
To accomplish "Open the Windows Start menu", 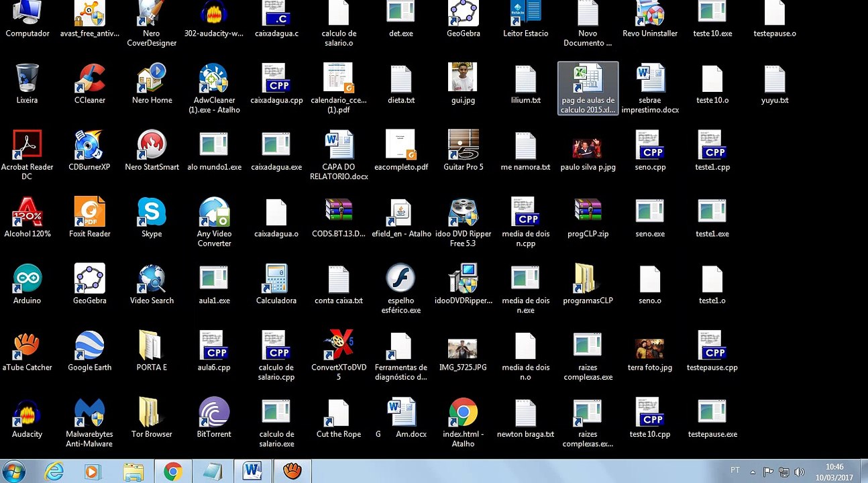I will [15, 471].
